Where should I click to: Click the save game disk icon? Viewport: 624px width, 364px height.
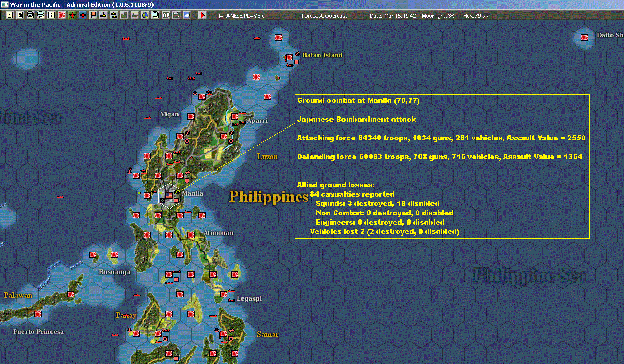pyautogui.click(x=10, y=15)
